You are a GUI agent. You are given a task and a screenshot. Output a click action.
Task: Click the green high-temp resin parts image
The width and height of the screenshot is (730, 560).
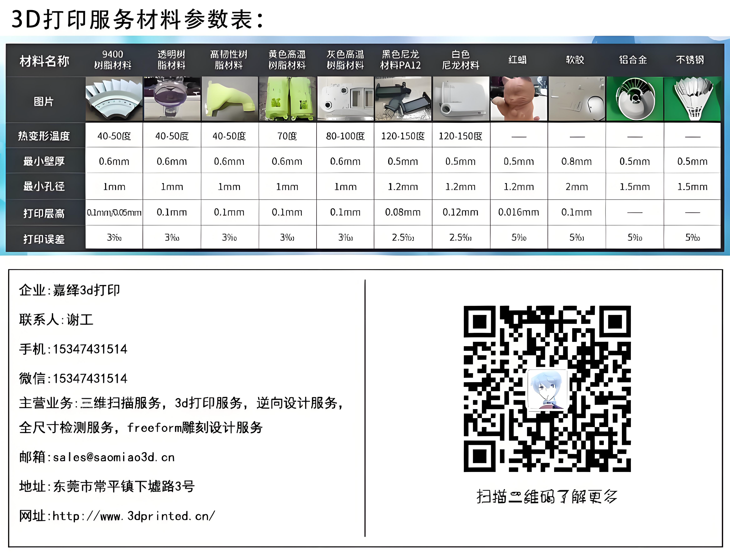tap(287, 99)
